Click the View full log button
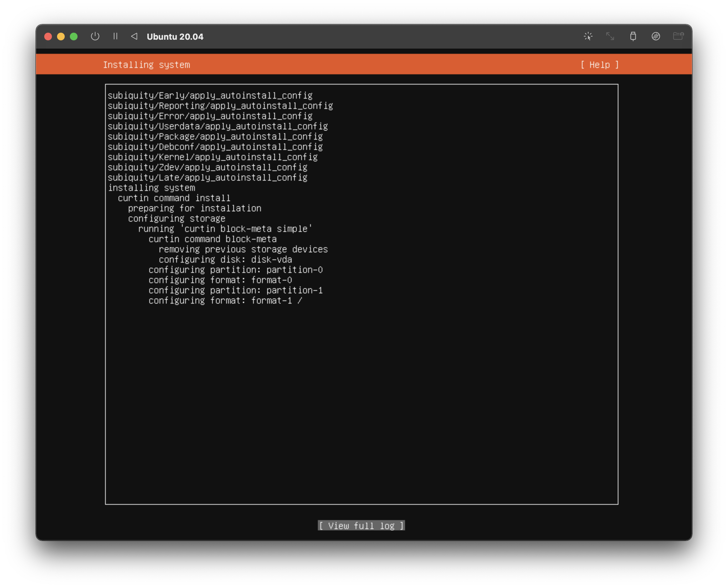 [x=361, y=525]
